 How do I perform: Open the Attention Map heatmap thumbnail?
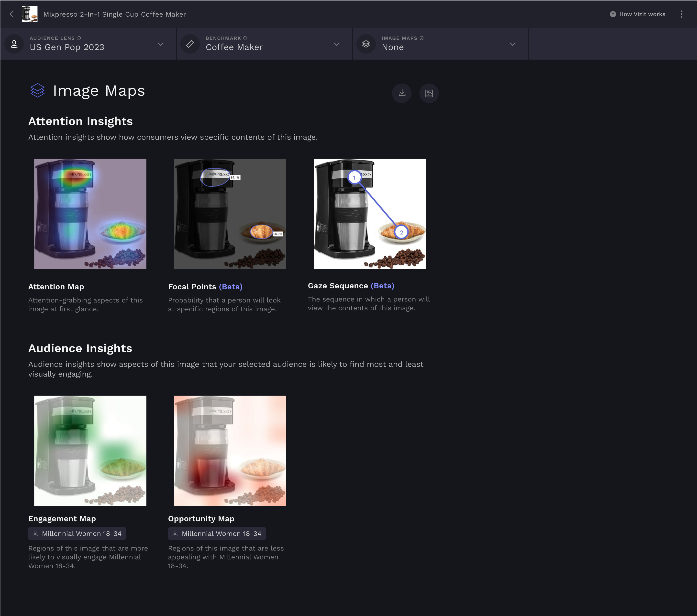pyautogui.click(x=90, y=214)
